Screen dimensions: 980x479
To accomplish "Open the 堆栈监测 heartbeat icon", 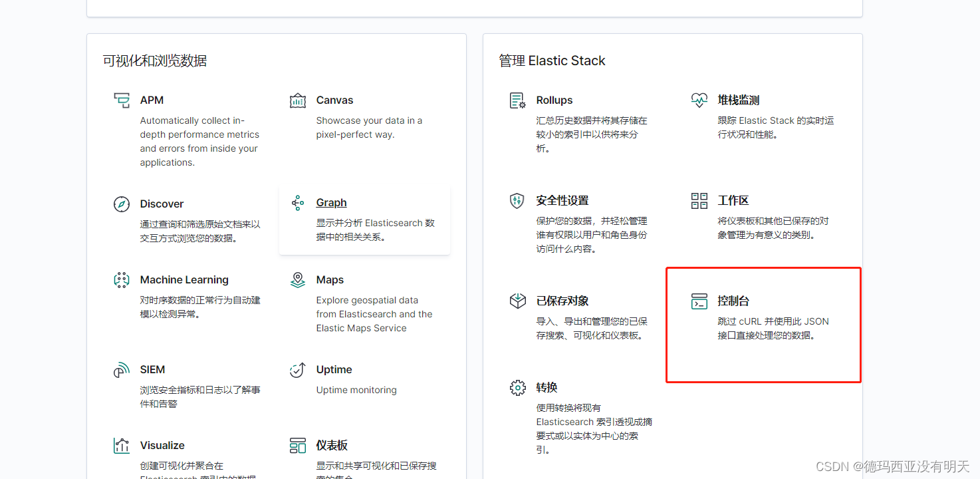I will point(699,100).
